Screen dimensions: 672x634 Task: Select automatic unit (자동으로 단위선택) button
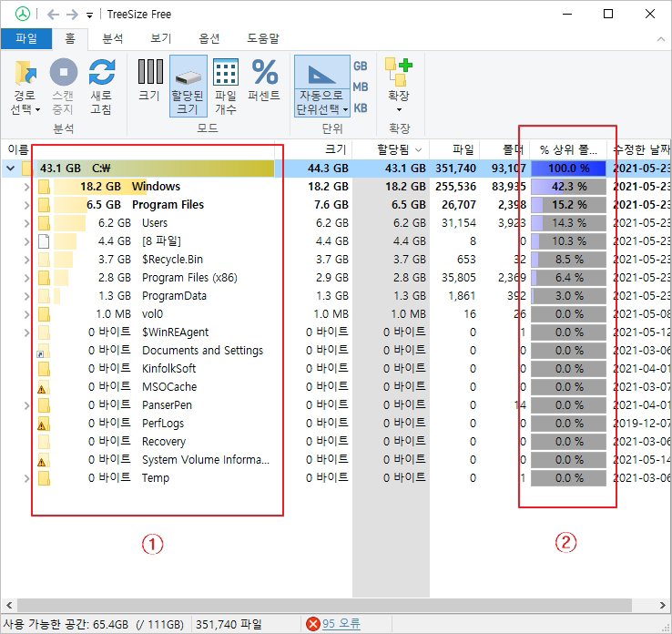[322, 86]
